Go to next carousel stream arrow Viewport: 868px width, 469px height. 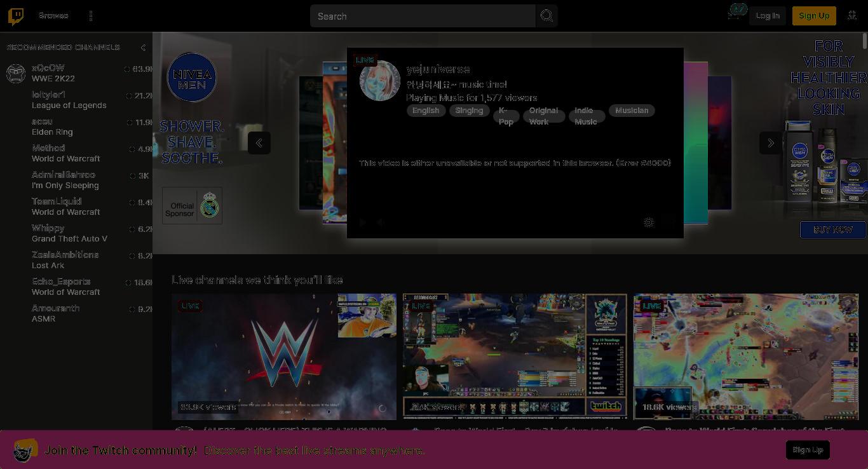[771, 143]
